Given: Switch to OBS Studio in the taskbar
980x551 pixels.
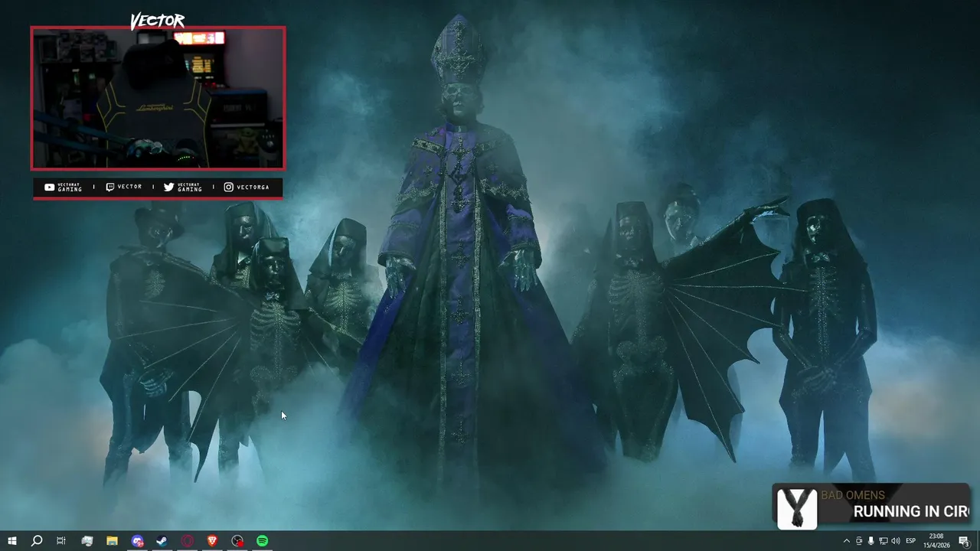Looking at the screenshot, I should click(x=237, y=541).
